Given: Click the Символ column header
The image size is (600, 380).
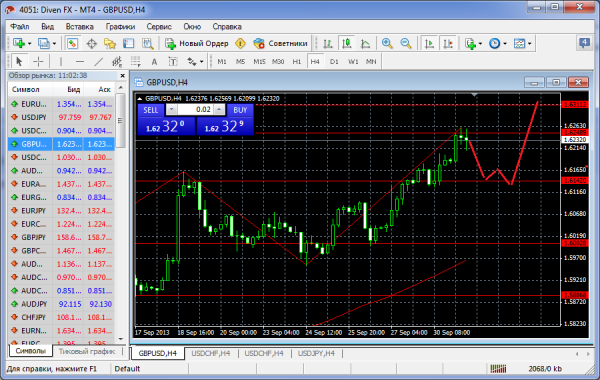Looking at the screenshot, I should point(30,89).
